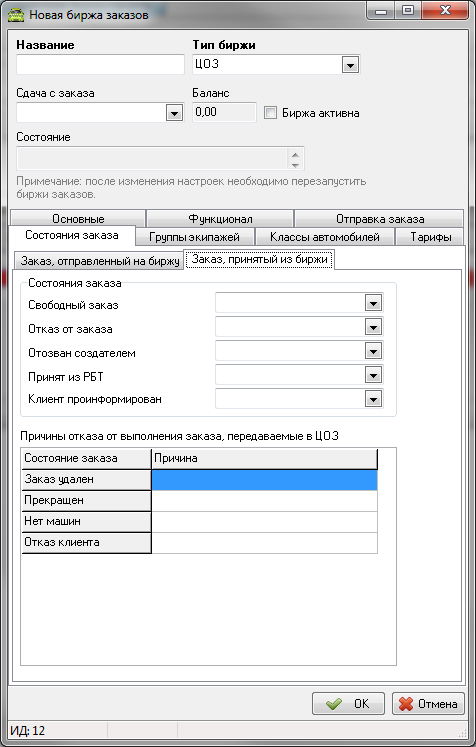Image resolution: width=476 pixels, height=747 pixels.
Task: Click the green checkmark OK button
Action: point(348,704)
